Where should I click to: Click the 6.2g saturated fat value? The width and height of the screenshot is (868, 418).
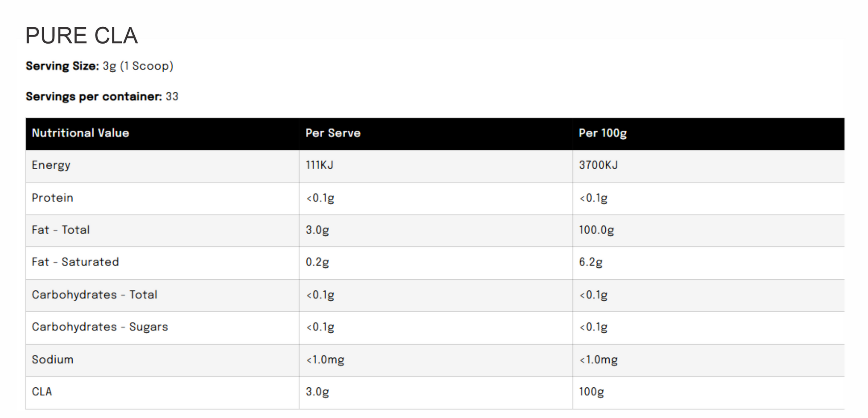coord(591,262)
